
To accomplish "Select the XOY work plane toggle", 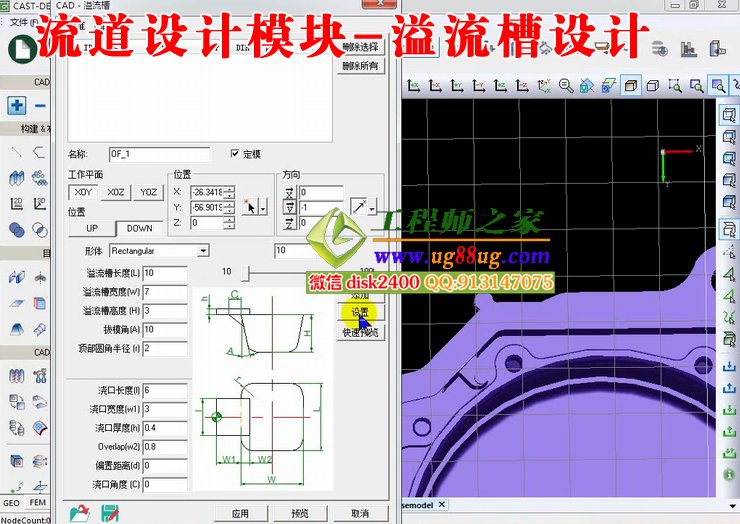I will pyautogui.click(x=83, y=192).
